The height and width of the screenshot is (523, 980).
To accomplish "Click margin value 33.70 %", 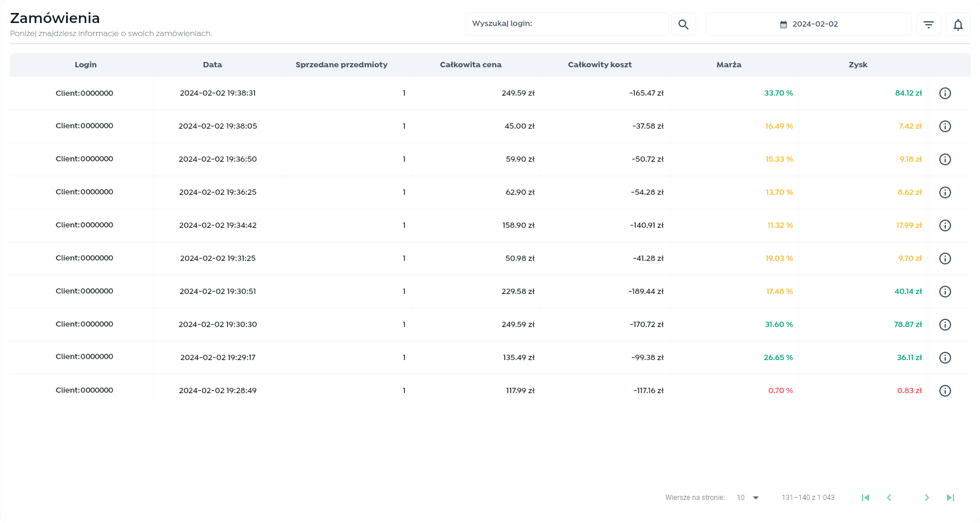I will (778, 93).
